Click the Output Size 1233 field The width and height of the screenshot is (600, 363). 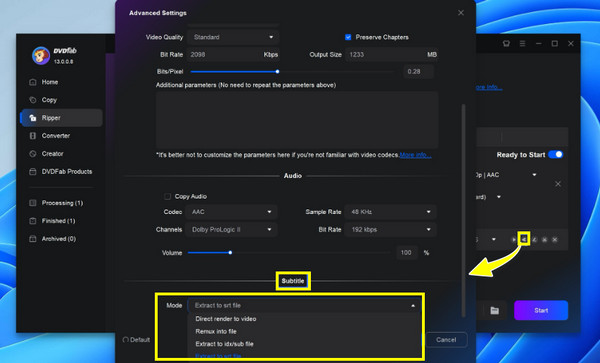click(391, 55)
